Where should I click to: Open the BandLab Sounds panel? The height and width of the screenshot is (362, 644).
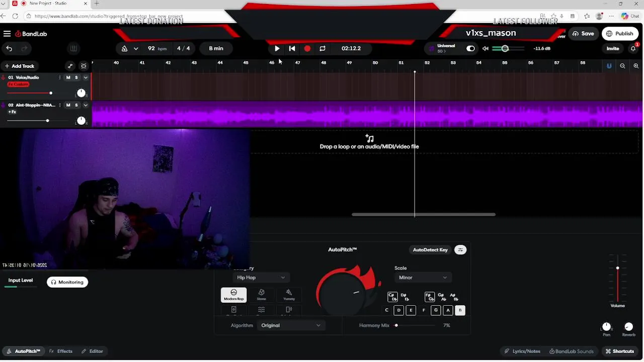(x=572, y=351)
